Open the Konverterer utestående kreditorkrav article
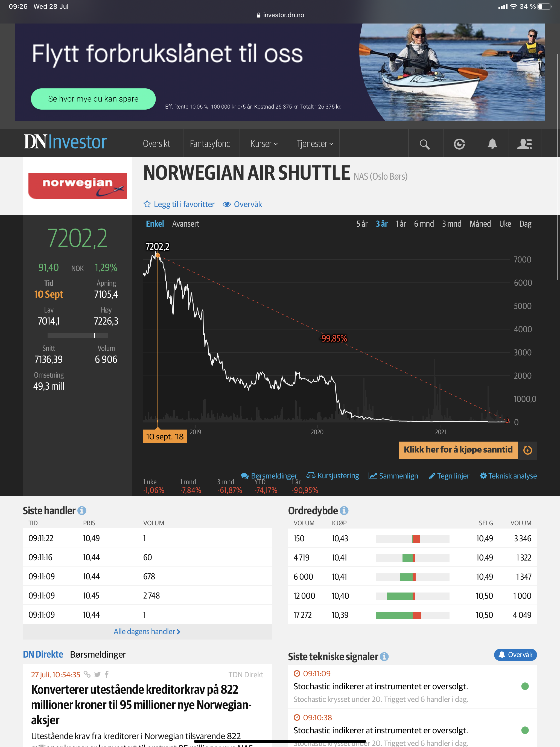This screenshot has height=747, width=560. point(142,705)
